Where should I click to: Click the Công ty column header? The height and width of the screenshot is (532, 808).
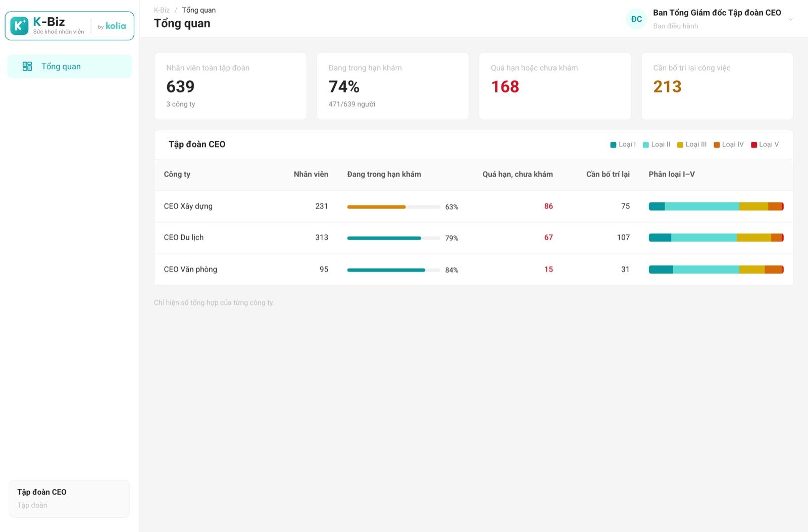coord(177,174)
